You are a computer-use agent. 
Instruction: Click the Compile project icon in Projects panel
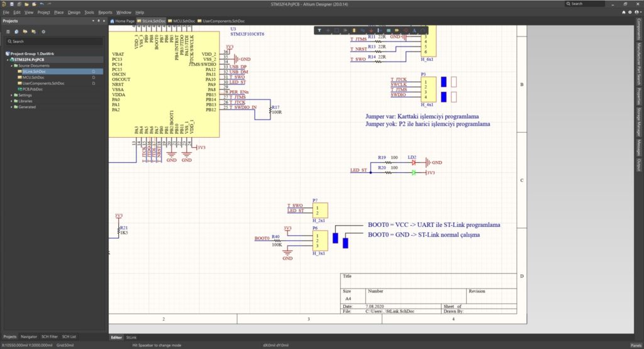(x=16, y=31)
